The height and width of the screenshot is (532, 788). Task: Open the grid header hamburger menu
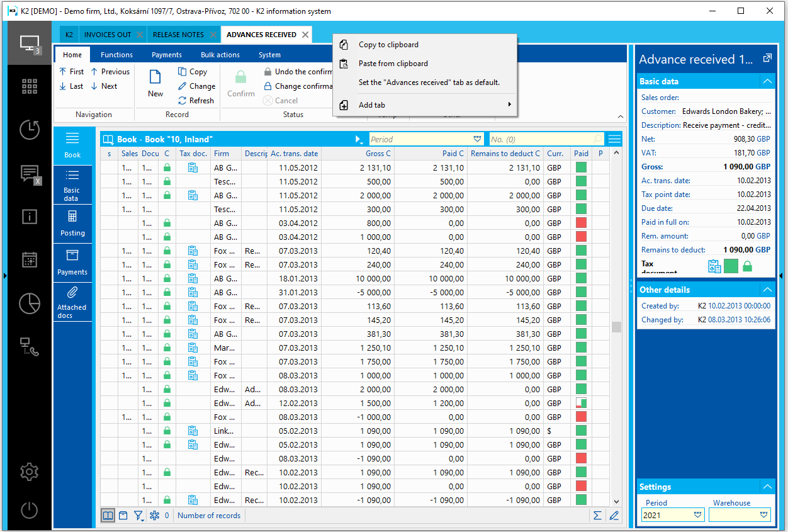tap(614, 139)
